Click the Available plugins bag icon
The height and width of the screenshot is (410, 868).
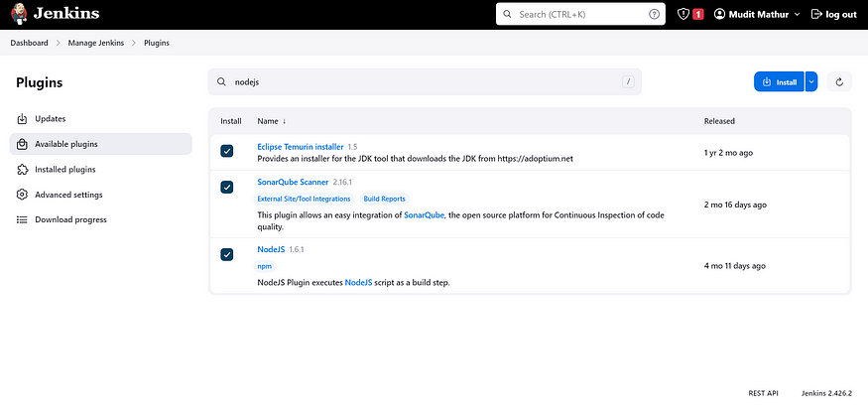[22, 144]
